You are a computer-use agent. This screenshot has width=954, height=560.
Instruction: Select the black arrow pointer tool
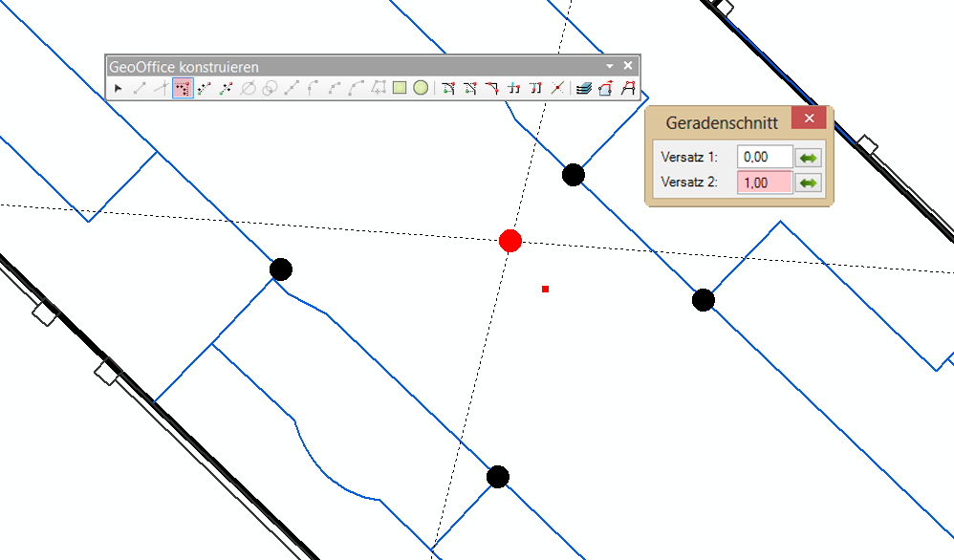[x=119, y=89]
